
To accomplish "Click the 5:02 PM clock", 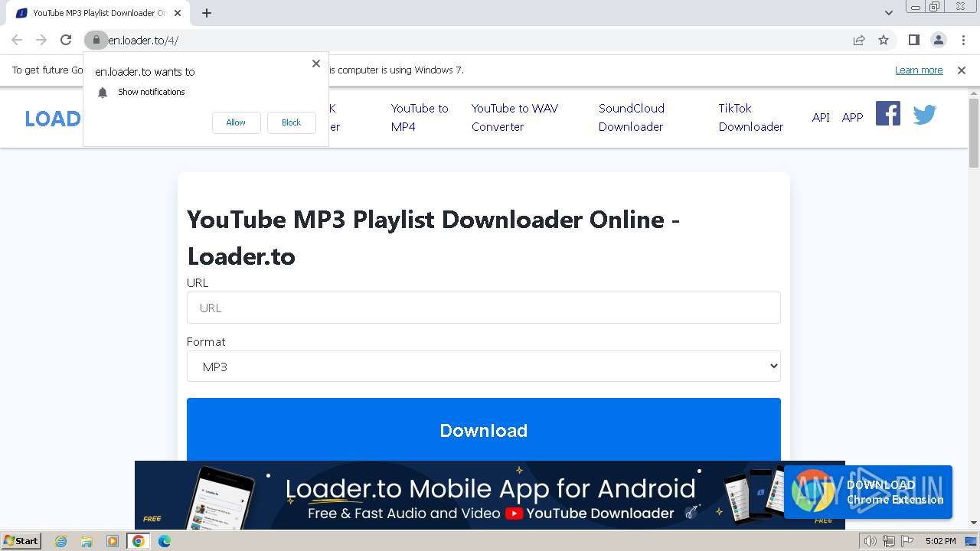I will click(940, 541).
